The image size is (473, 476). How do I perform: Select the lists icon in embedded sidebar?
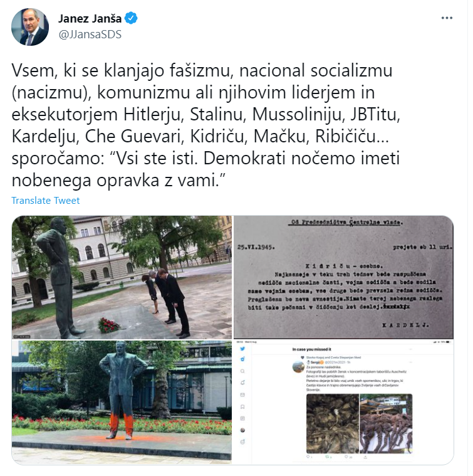(x=242, y=418)
